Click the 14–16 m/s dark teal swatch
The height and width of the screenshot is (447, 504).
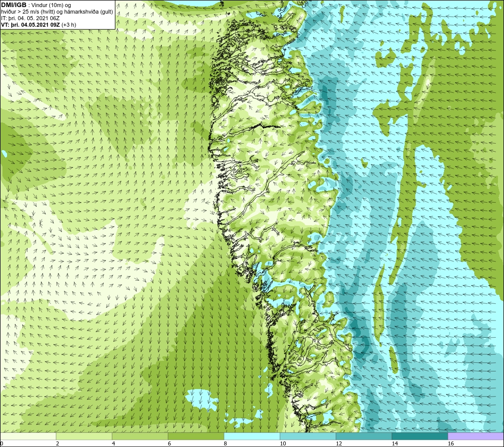419,436
